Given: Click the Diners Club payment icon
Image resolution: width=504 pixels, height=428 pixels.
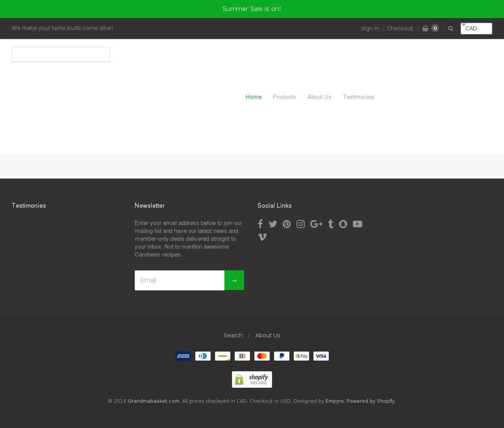Looking at the screenshot, I should [203, 356].
